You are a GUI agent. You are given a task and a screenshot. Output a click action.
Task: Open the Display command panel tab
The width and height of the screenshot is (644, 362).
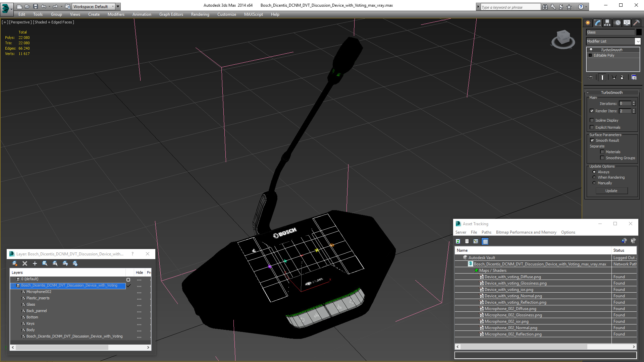point(627,23)
